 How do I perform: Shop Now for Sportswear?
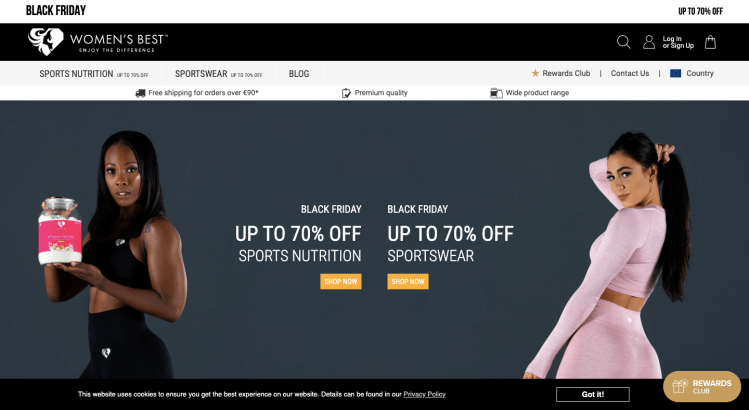pos(408,281)
